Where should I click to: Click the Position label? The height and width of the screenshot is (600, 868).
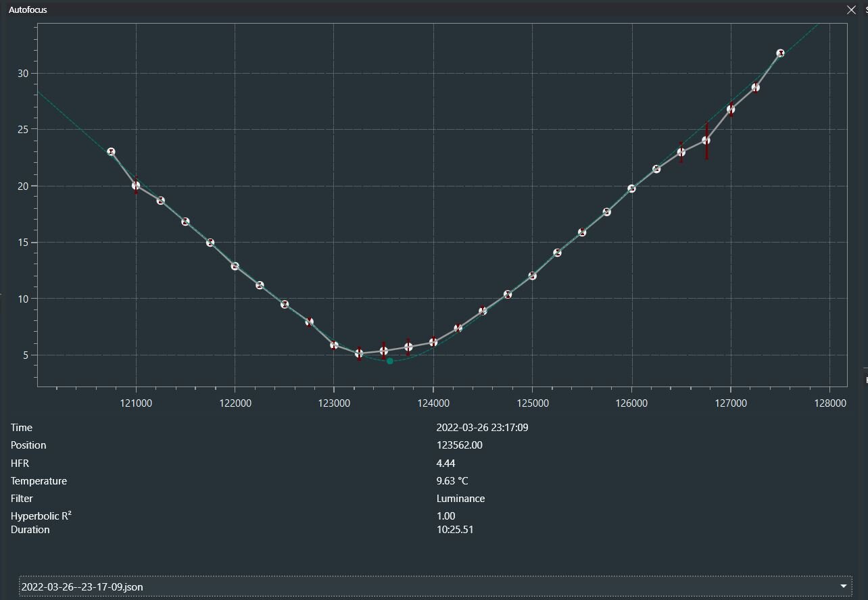coord(28,445)
